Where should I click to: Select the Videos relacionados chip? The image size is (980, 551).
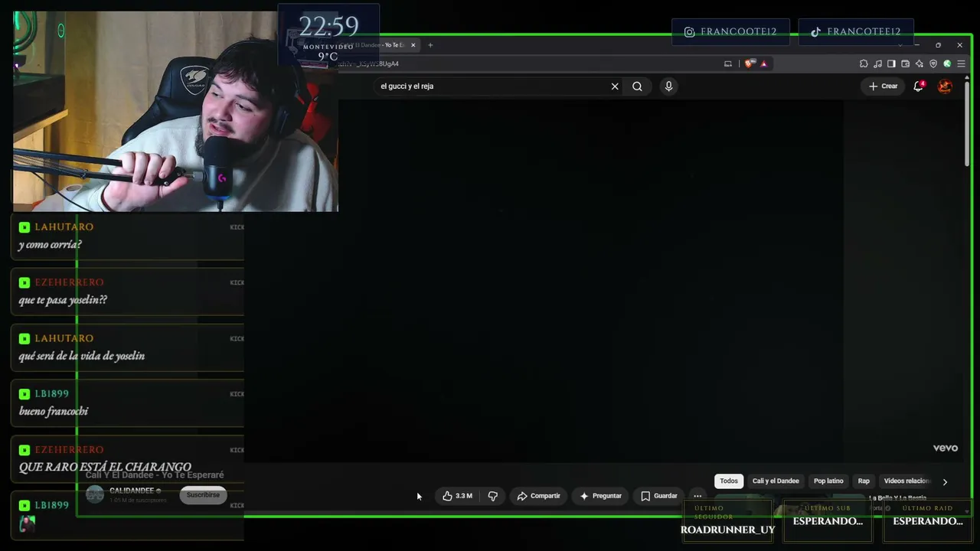[x=906, y=481]
